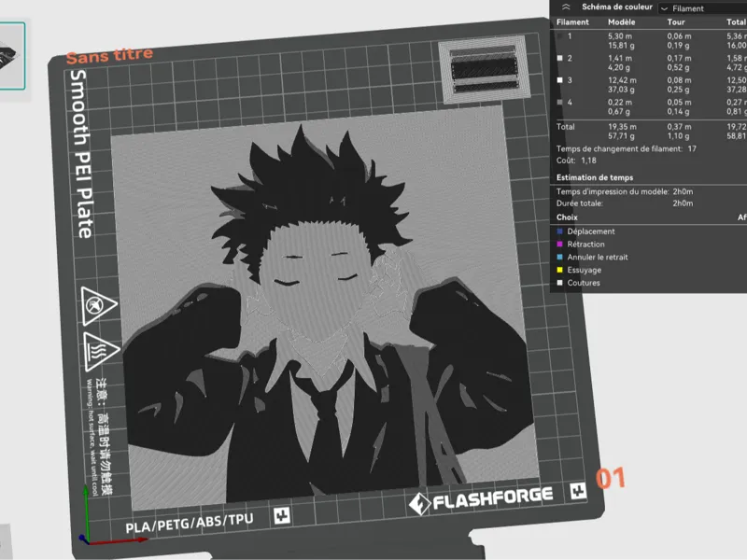Image resolution: width=747 pixels, height=560 pixels.
Task: Toggle Rétraction display swatch
Action: [559, 245]
